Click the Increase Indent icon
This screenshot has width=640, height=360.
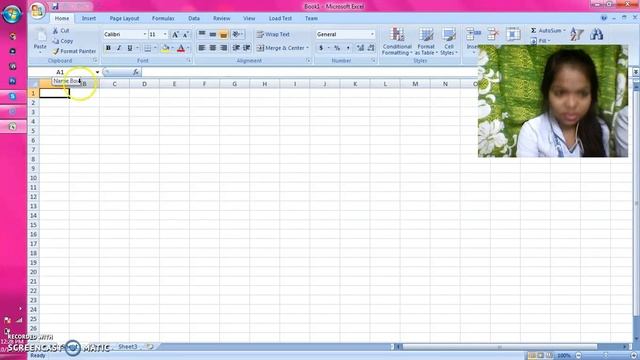coord(247,48)
